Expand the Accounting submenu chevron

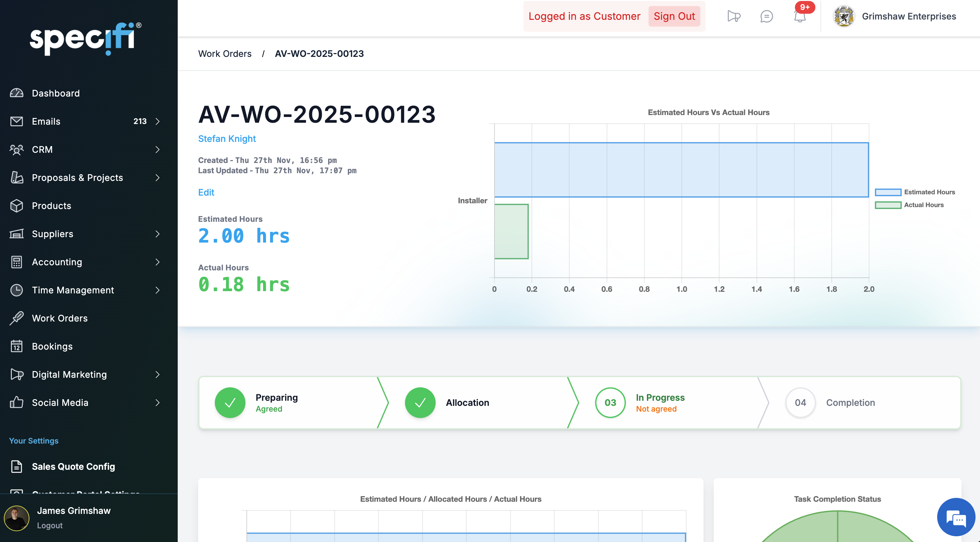pyautogui.click(x=158, y=262)
